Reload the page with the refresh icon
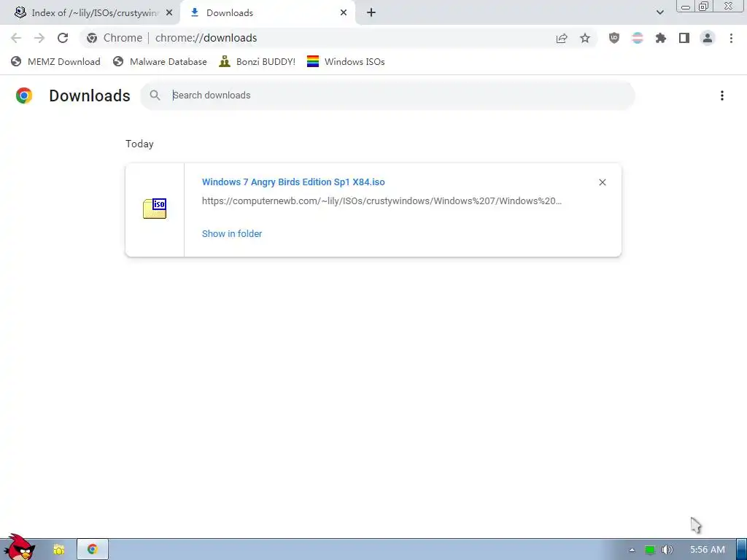The height and width of the screenshot is (560, 747). 63,38
